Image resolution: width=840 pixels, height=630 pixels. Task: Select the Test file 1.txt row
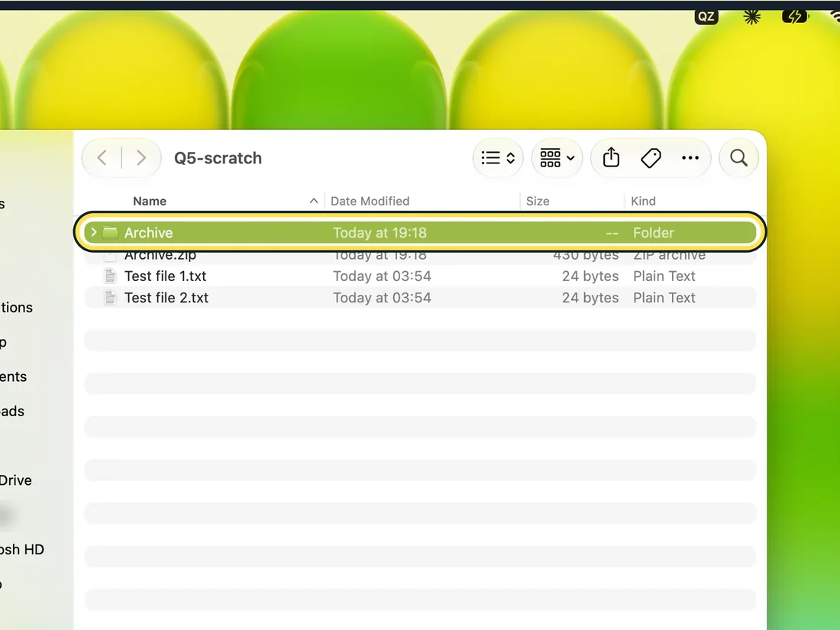(420, 276)
